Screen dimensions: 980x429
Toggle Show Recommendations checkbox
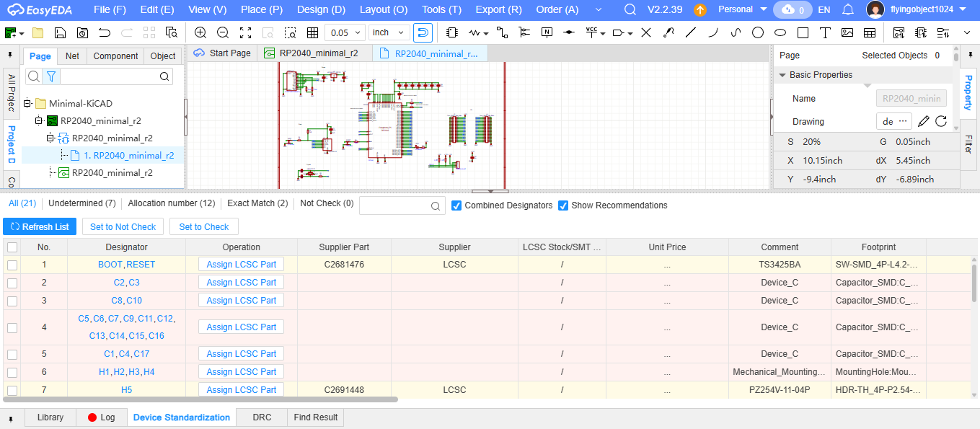(563, 205)
